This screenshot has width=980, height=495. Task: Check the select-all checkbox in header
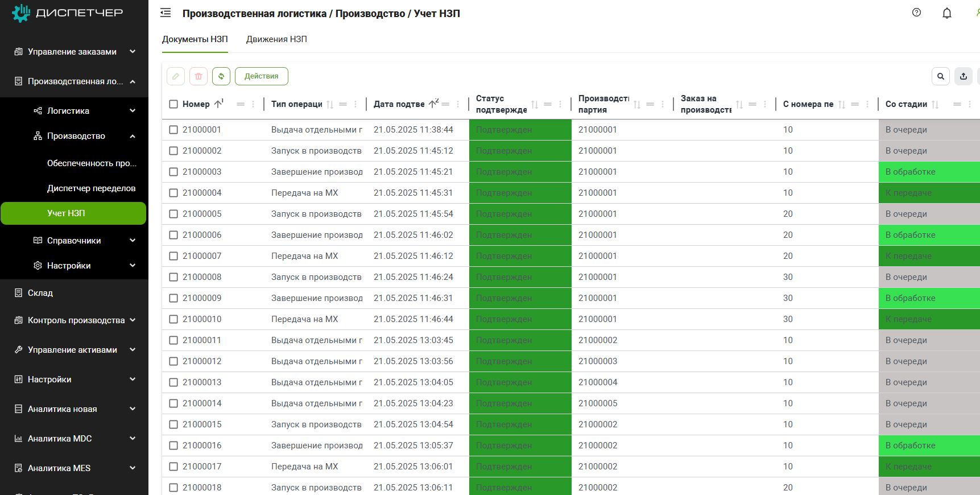click(x=173, y=104)
